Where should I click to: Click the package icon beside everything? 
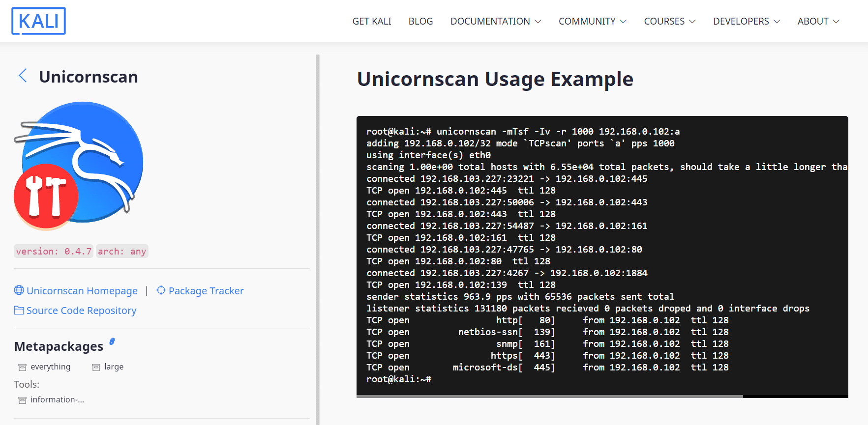pyautogui.click(x=22, y=367)
